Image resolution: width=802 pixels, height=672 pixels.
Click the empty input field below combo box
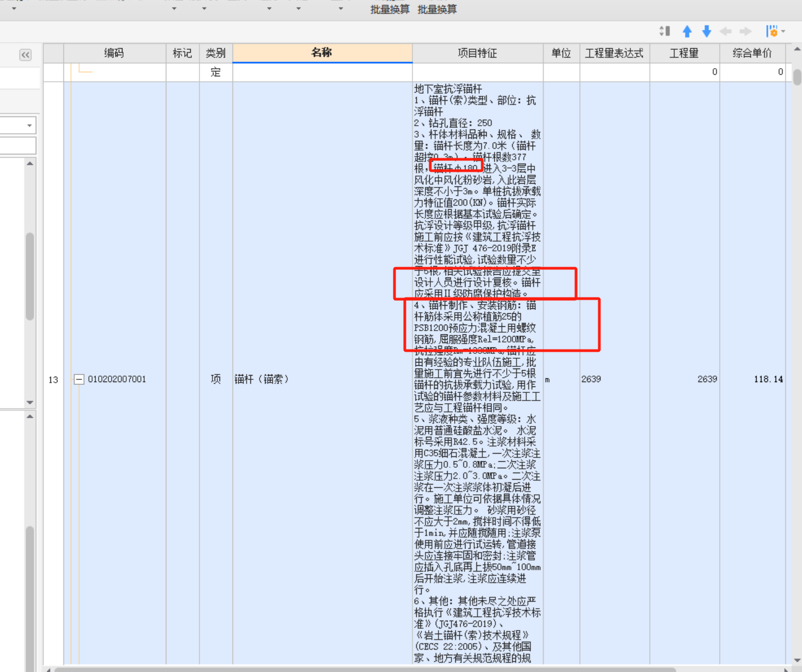[18, 146]
